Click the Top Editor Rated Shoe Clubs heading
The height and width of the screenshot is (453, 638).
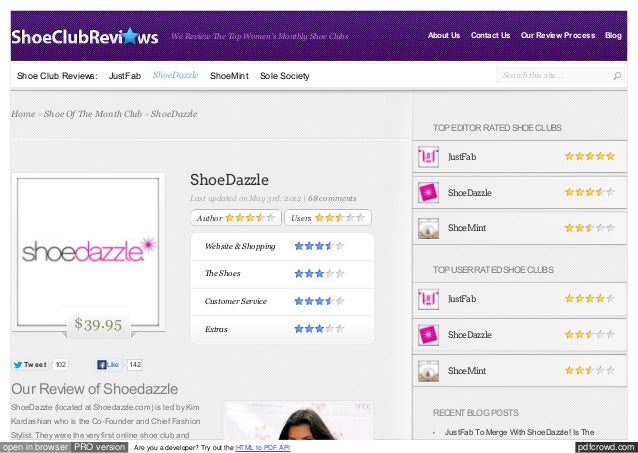pos(497,128)
